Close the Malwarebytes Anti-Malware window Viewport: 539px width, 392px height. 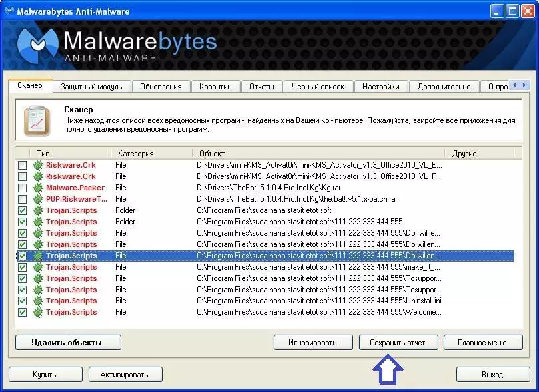click(528, 11)
